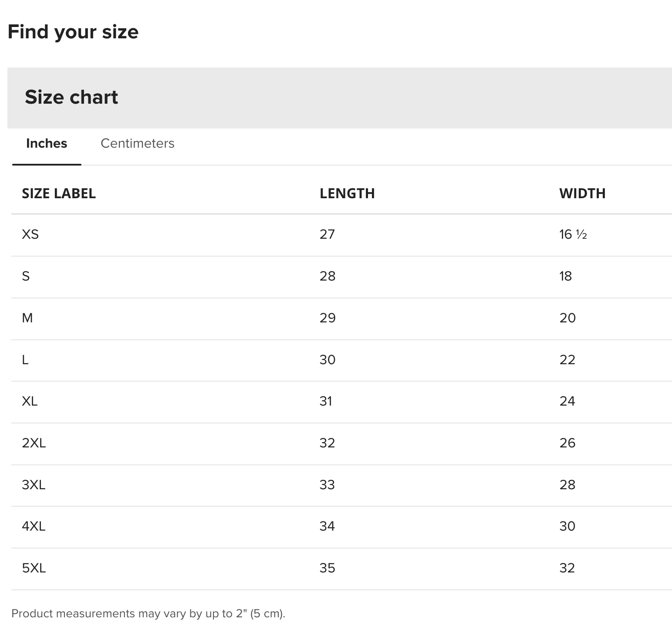Click the SIZE LABEL column header
Screen dimensions: 672x633
click(59, 193)
